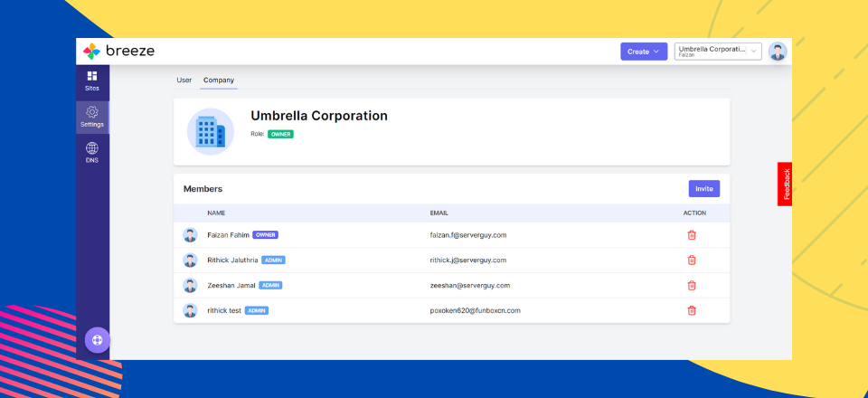Click rithick test's ADMIN badge

point(257,310)
